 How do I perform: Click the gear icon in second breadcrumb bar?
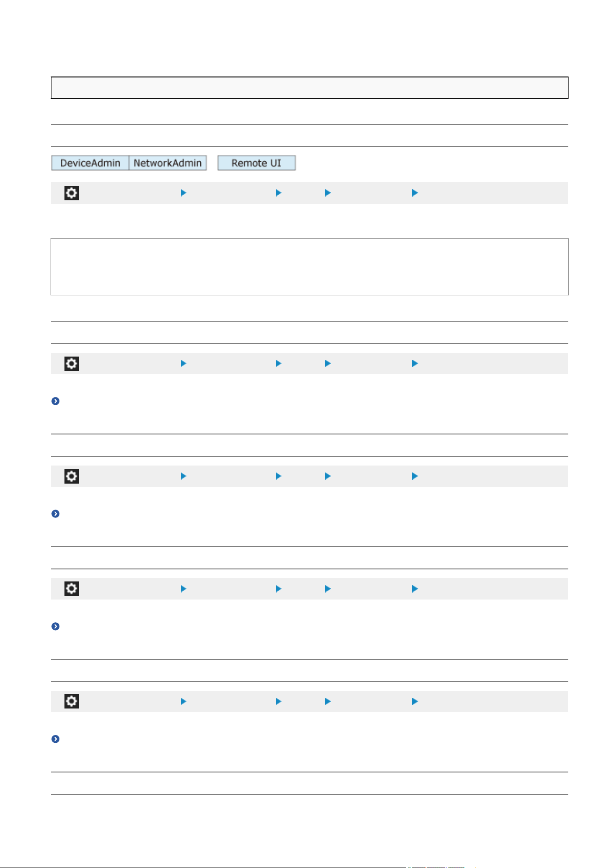point(71,364)
